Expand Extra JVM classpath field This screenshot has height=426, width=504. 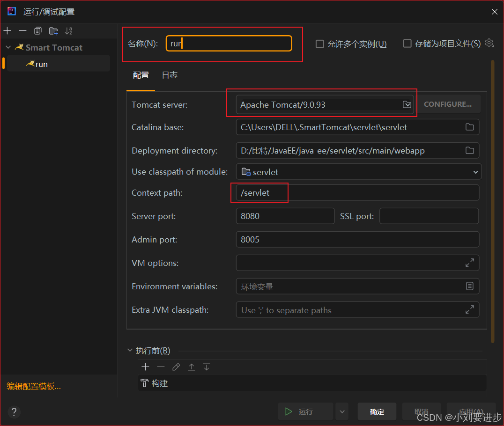[x=470, y=309]
